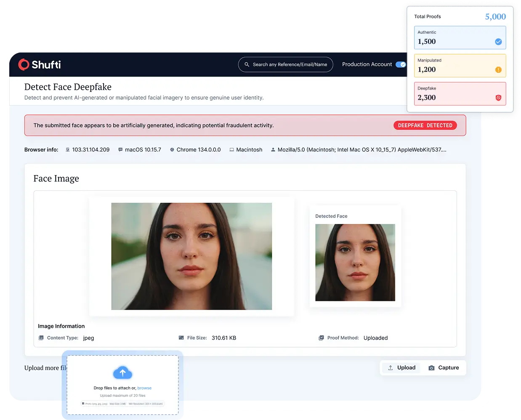Click the Proof Method icon
Screen dimensions: 521x420
click(321, 338)
